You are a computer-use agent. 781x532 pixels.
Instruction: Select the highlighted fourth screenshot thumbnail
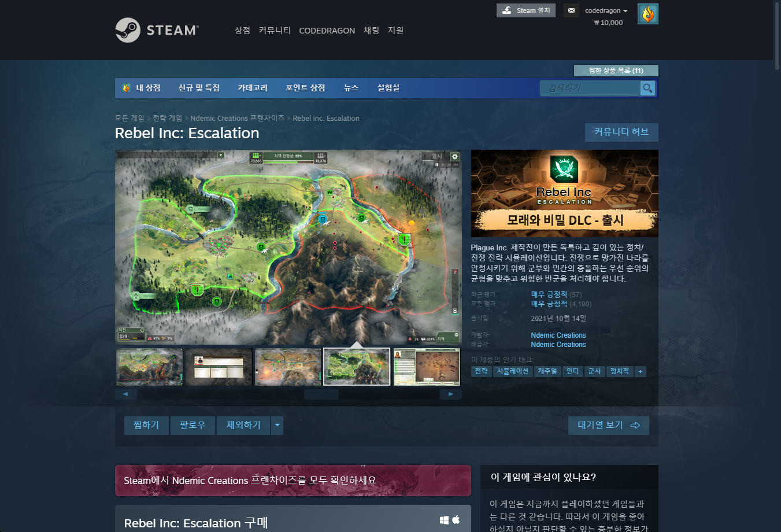pos(357,367)
